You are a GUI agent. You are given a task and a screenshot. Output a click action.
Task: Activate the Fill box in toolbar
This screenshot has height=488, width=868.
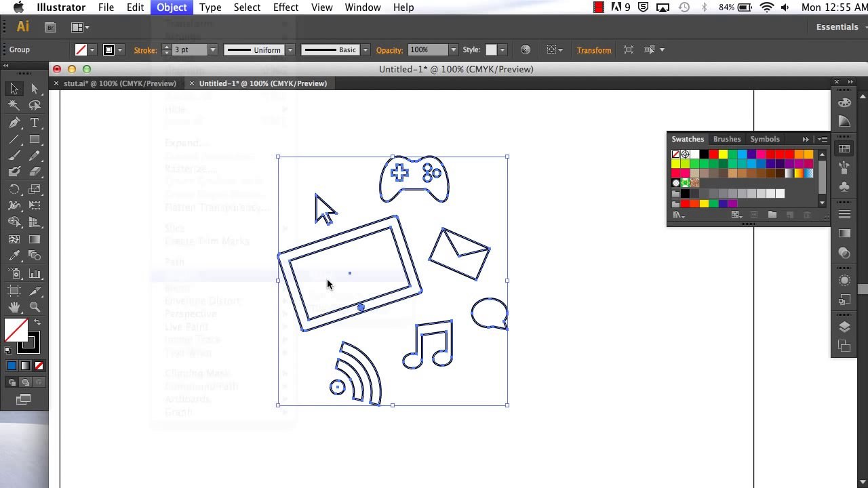16,330
